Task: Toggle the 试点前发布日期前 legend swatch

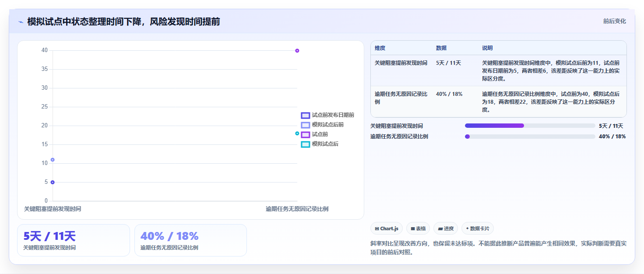Action: (305, 115)
